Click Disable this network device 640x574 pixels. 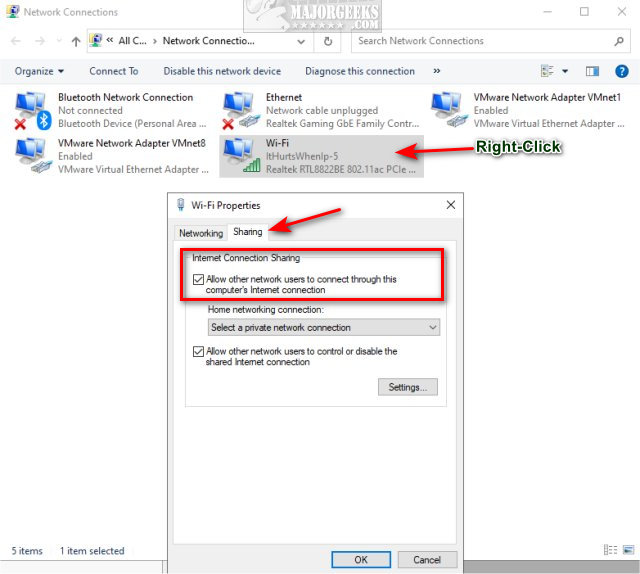tap(222, 71)
